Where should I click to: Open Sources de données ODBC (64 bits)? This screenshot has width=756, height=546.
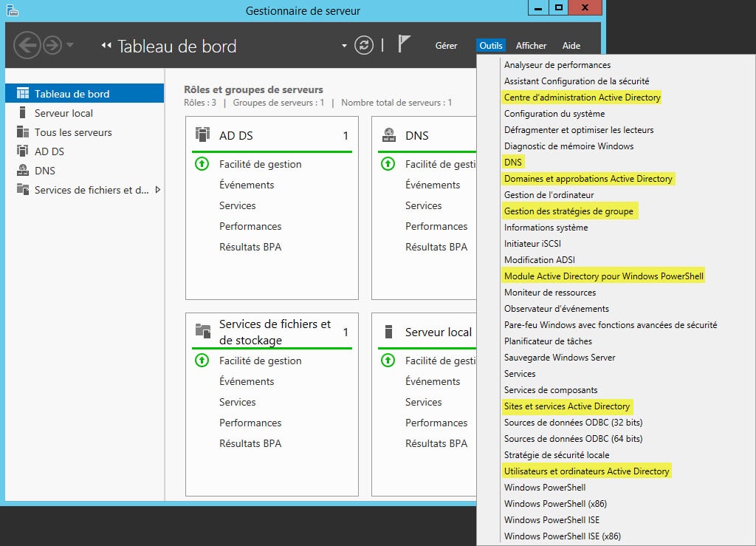click(x=573, y=438)
